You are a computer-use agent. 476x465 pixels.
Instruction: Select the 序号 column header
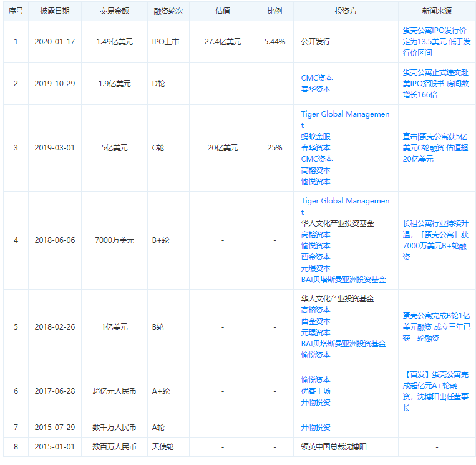(x=16, y=11)
